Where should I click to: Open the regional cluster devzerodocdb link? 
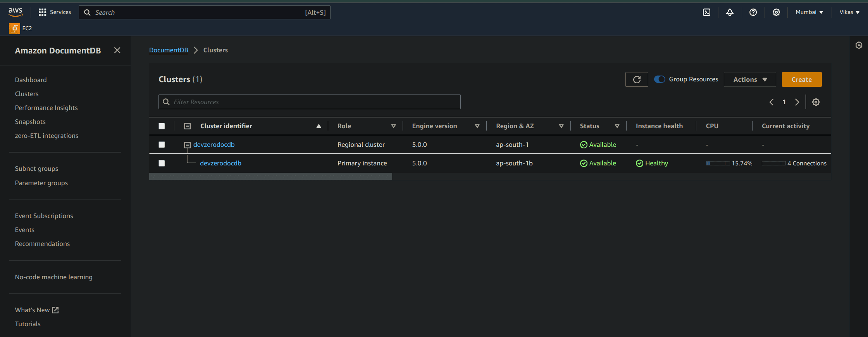click(x=214, y=144)
